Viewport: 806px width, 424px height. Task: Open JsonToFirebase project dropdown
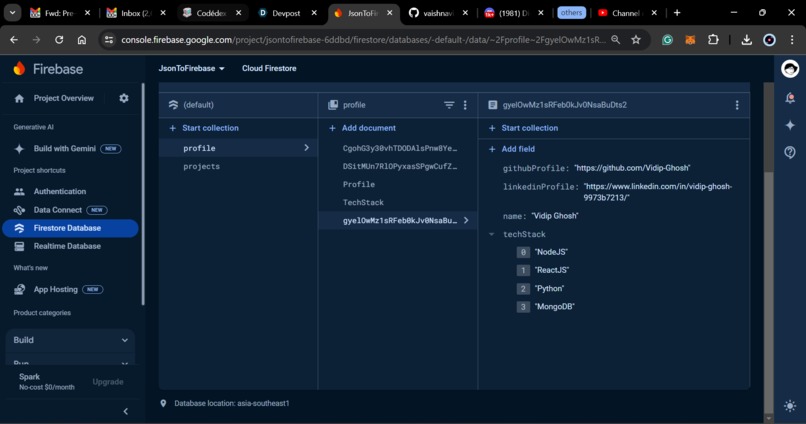pyautogui.click(x=191, y=68)
